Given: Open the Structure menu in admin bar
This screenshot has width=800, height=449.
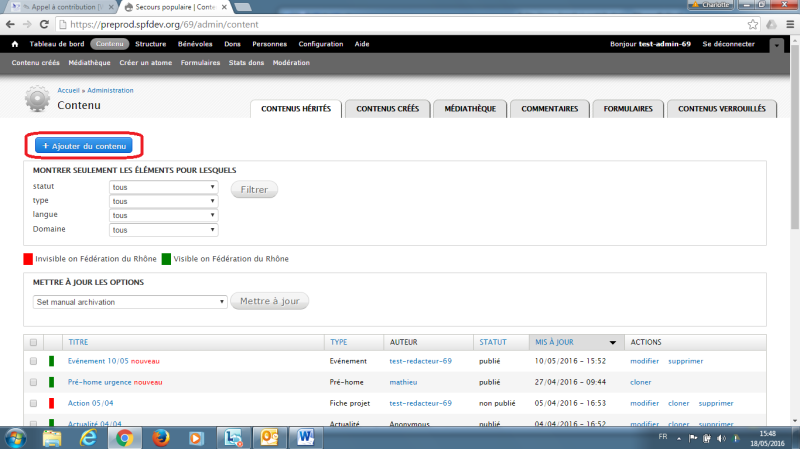Looking at the screenshot, I should pyautogui.click(x=151, y=44).
